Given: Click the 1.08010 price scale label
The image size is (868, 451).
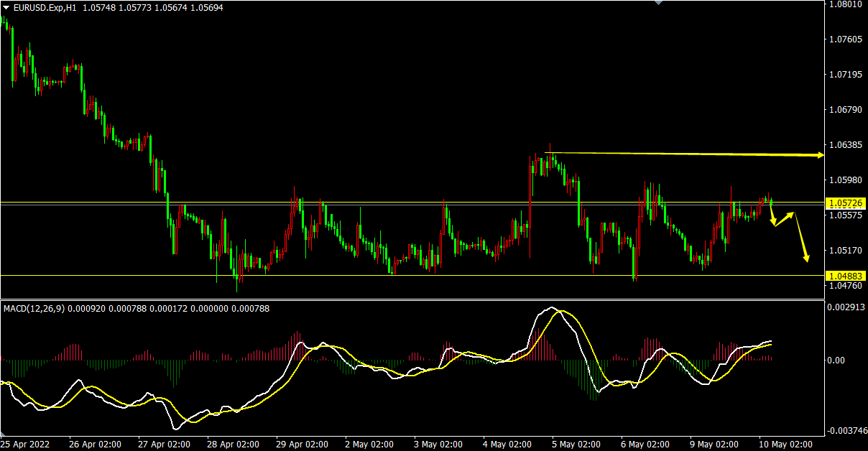Looking at the screenshot, I should click(845, 4).
